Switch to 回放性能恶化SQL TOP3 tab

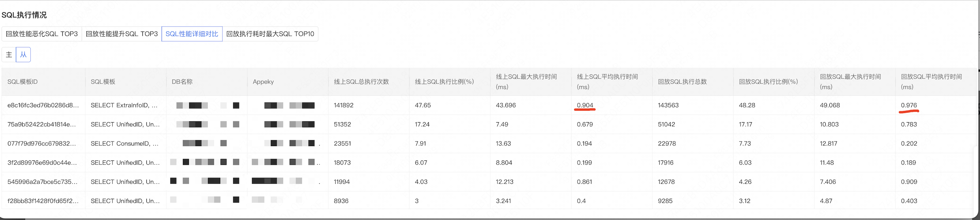[x=42, y=34]
